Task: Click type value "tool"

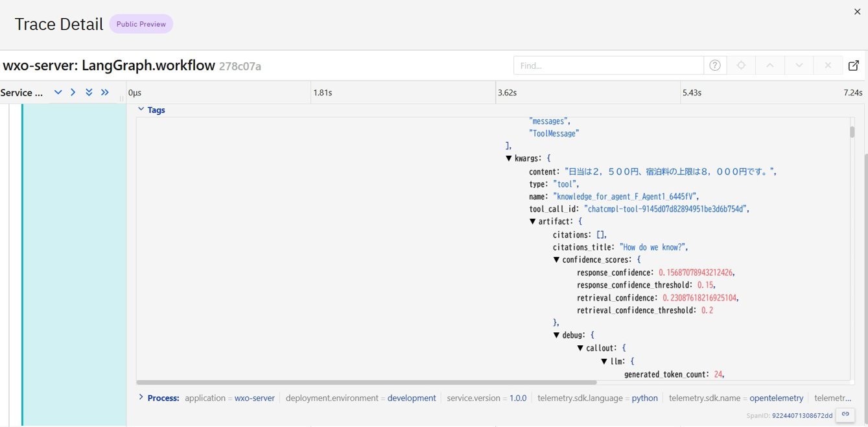Action: click(565, 184)
